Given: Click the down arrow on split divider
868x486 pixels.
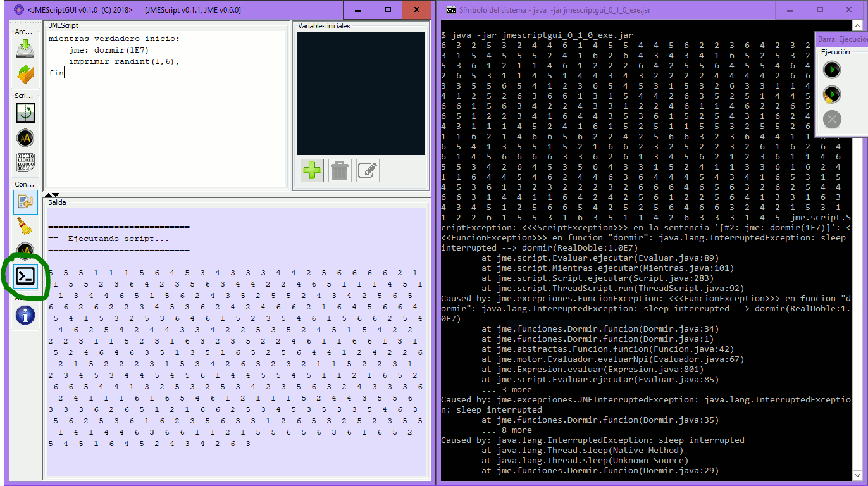Looking at the screenshot, I should 56,194.
